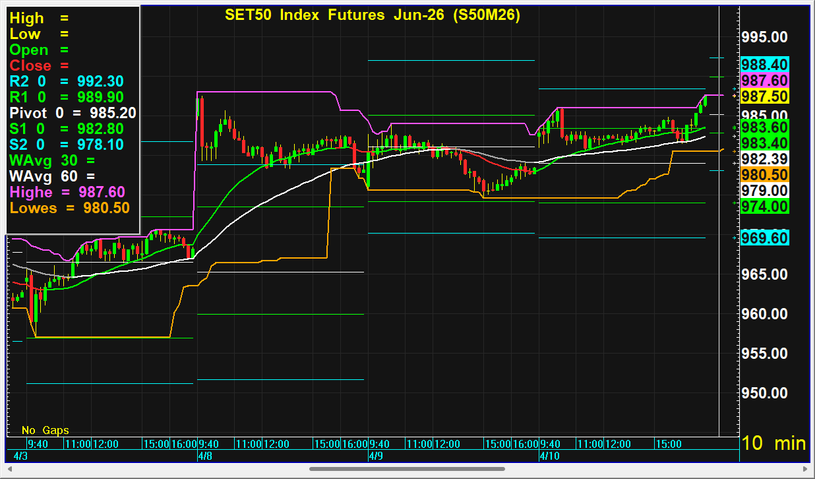Select the orange 980.50 price tag
This screenshot has width=815, height=479.
[764, 174]
